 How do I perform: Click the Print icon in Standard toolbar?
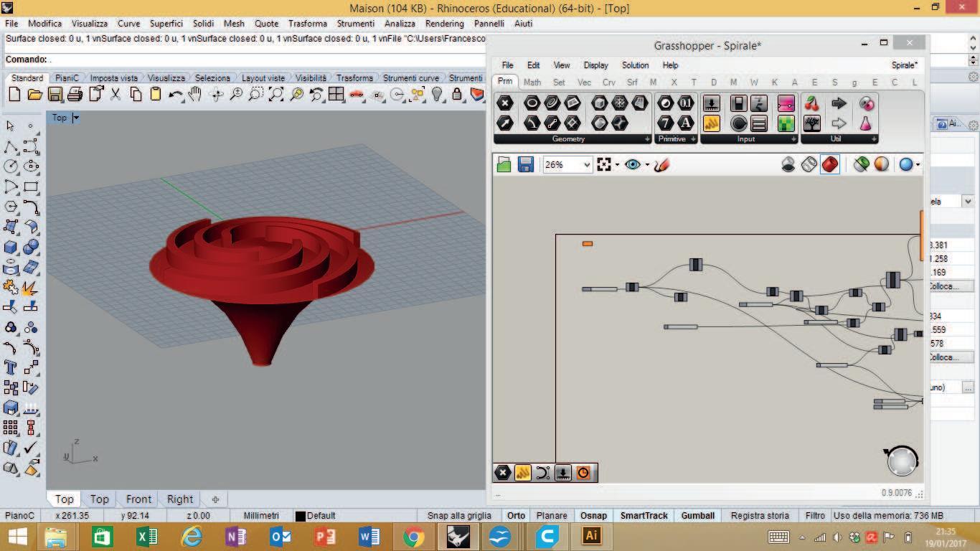point(75,95)
